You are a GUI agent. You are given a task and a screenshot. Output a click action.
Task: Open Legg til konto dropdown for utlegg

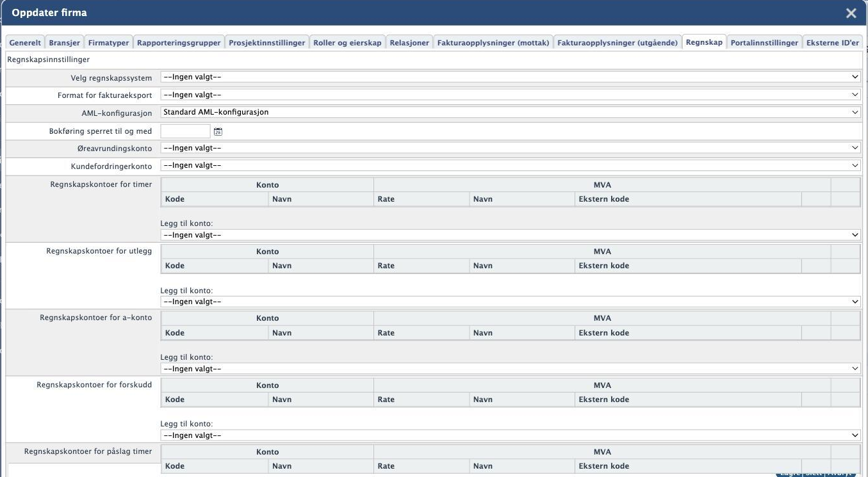[510, 302]
